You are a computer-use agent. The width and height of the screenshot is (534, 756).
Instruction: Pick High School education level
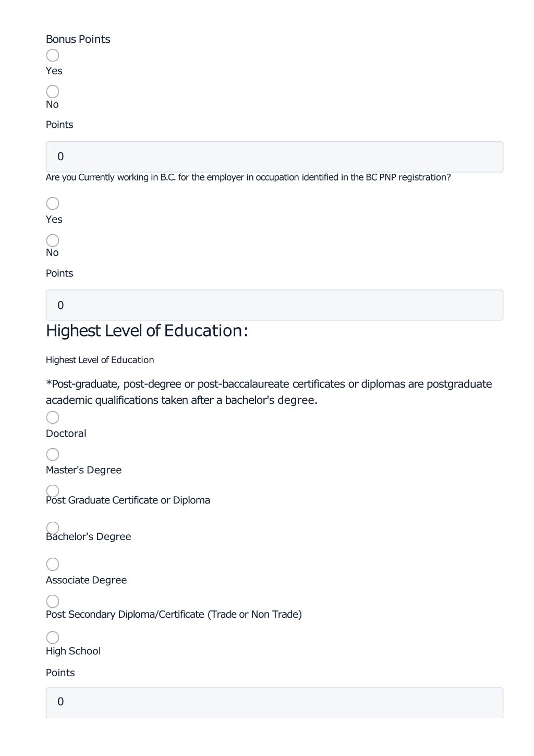click(53, 638)
